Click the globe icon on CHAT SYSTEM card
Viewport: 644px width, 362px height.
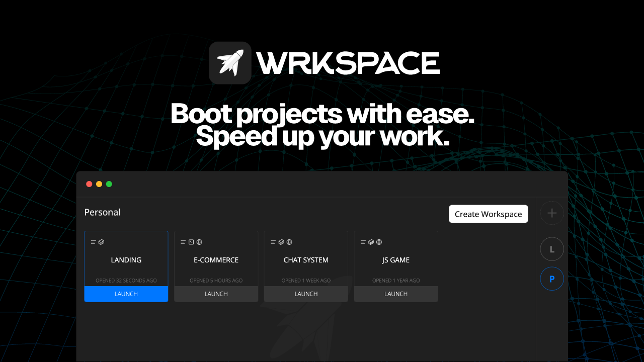point(289,242)
